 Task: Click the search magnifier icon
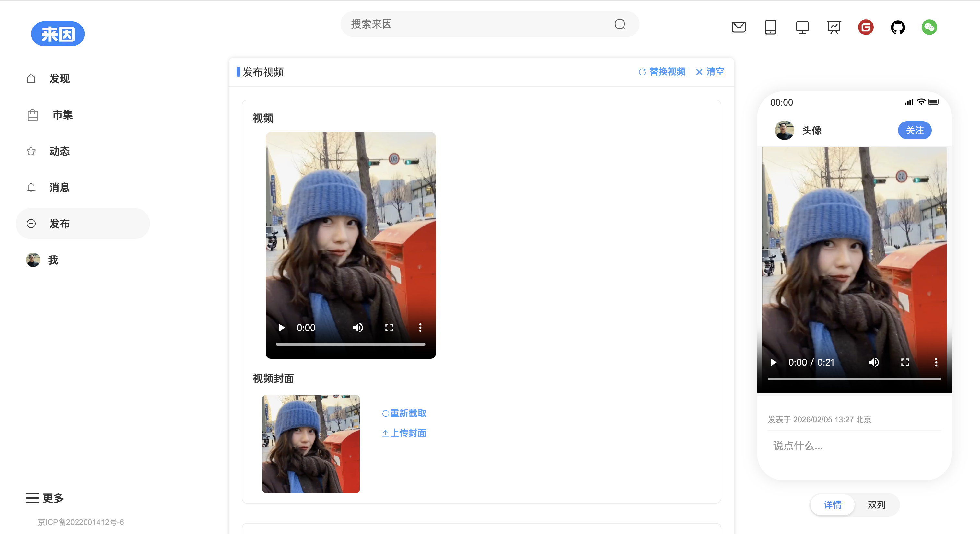(620, 24)
